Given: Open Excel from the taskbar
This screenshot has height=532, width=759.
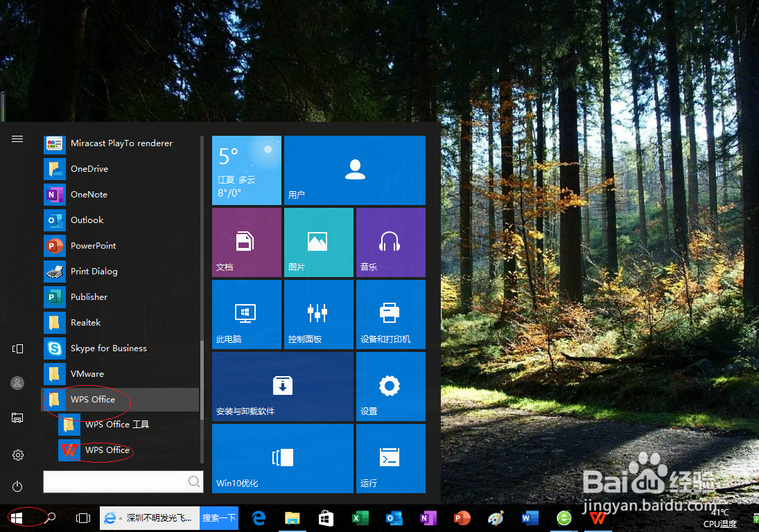Looking at the screenshot, I should pyautogui.click(x=360, y=518).
